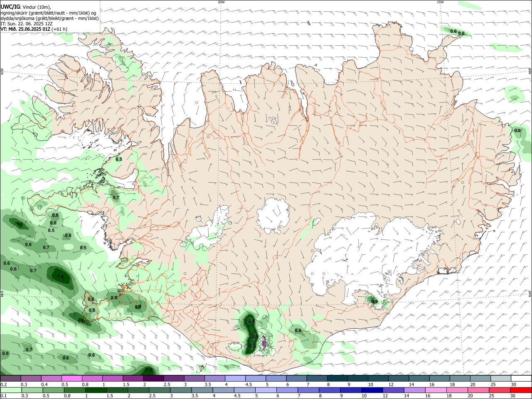Click bottom legend row swatch between 0.1 and 0.3
The height and width of the screenshot is (399, 532).
pos(11,390)
